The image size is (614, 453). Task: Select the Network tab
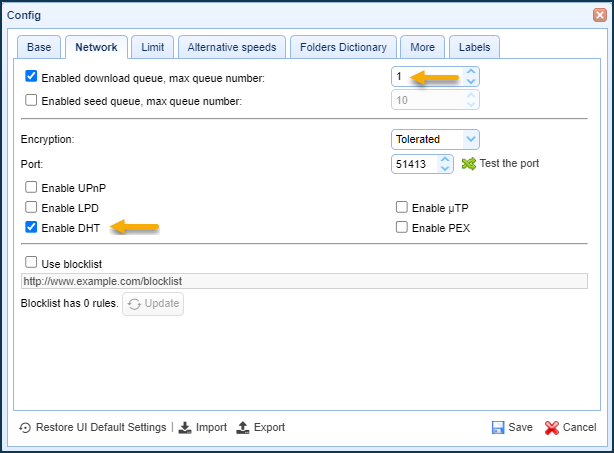pyautogui.click(x=96, y=47)
